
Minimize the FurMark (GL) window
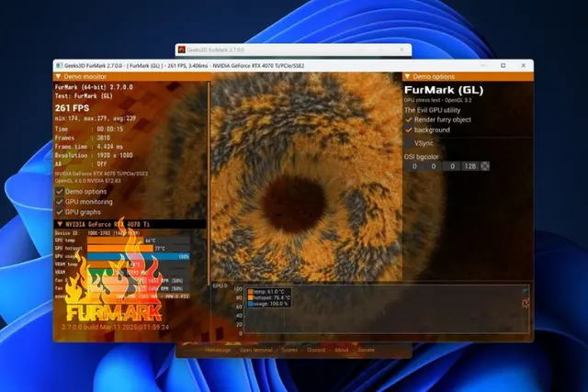(483, 65)
